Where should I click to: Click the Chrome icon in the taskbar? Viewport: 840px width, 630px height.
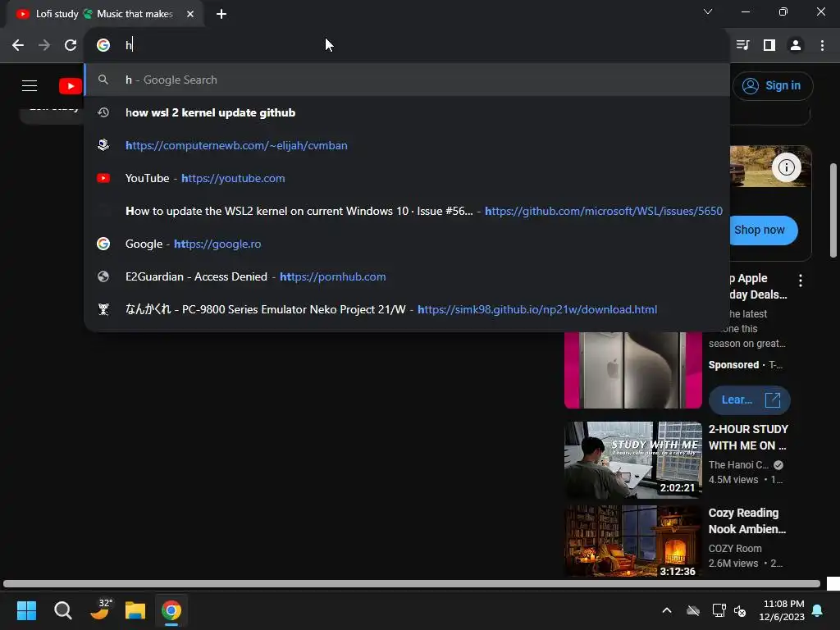click(x=171, y=610)
